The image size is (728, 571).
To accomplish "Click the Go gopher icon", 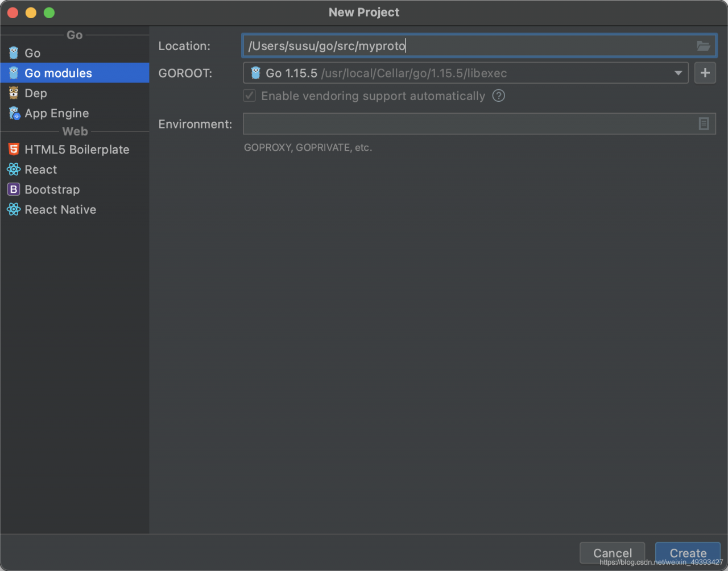I will tap(14, 53).
